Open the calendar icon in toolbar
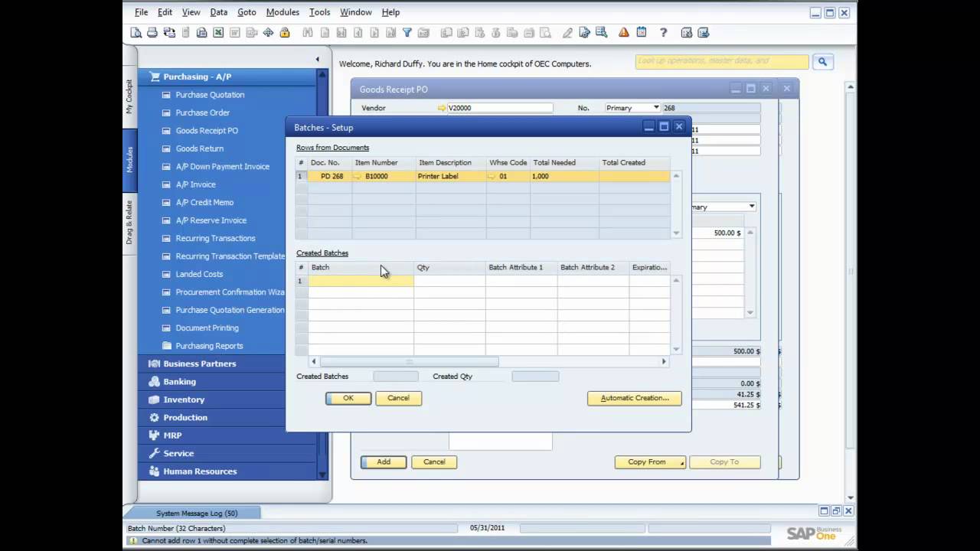 click(x=642, y=32)
